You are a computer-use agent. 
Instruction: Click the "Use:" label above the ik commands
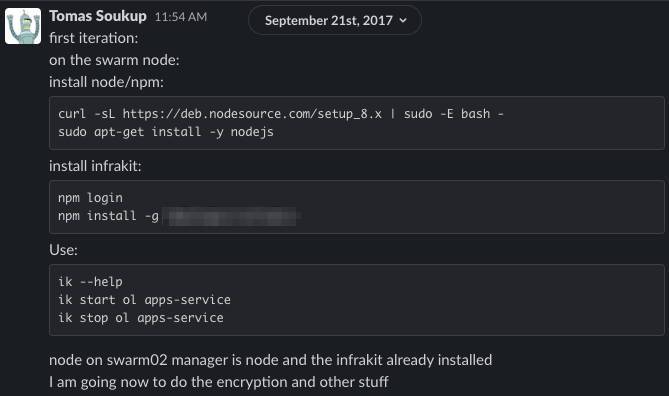click(x=64, y=250)
